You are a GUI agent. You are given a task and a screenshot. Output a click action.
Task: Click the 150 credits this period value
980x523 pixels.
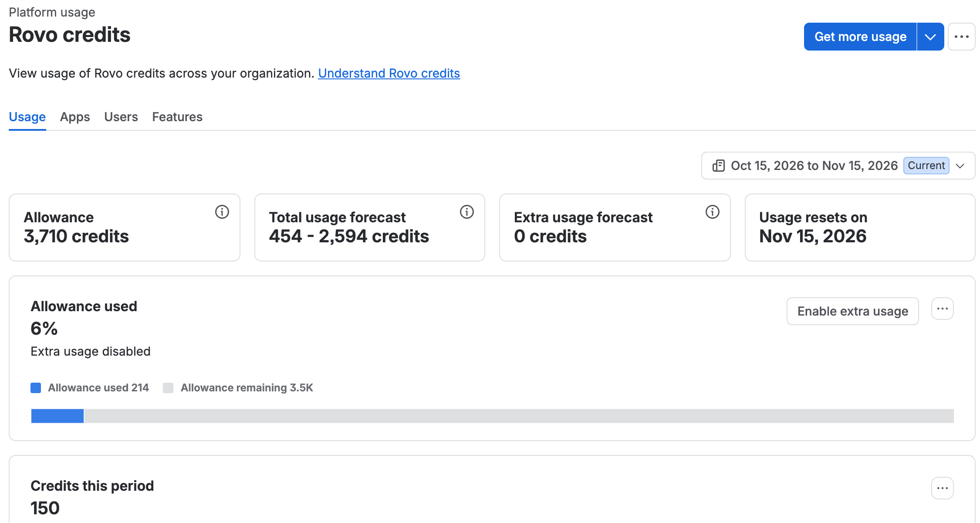pyautogui.click(x=45, y=508)
